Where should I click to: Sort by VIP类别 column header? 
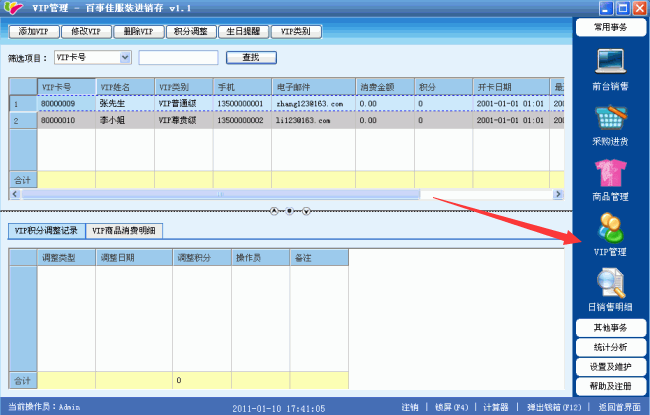point(184,87)
